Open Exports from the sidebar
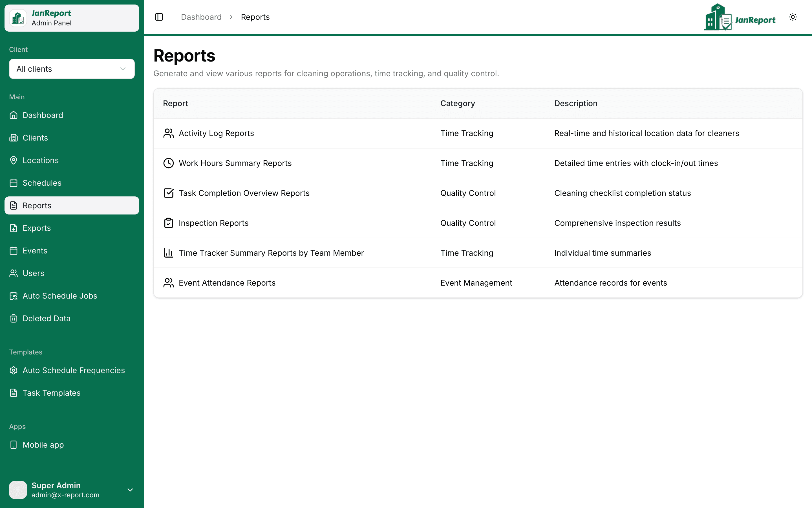 pyautogui.click(x=72, y=228)
